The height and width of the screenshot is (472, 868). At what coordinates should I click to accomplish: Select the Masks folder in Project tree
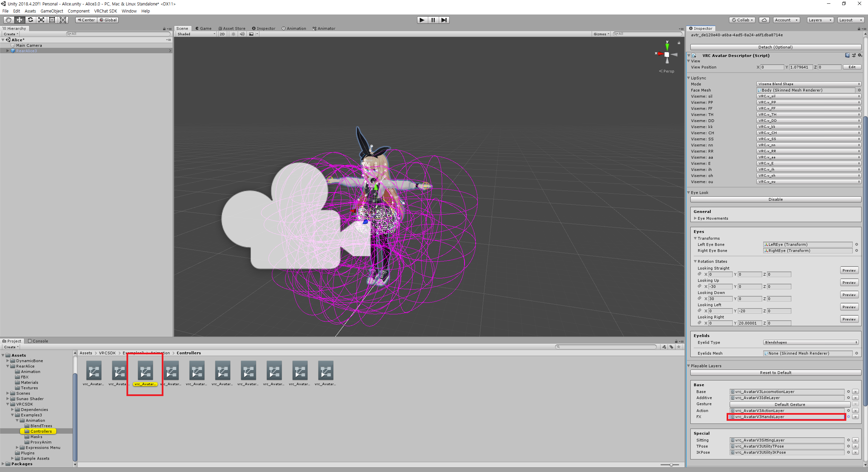[36, 437]
